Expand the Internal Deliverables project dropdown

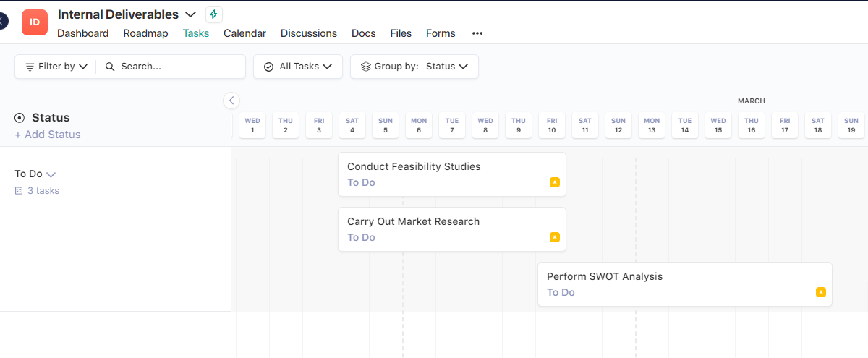[x=190, y=14]
